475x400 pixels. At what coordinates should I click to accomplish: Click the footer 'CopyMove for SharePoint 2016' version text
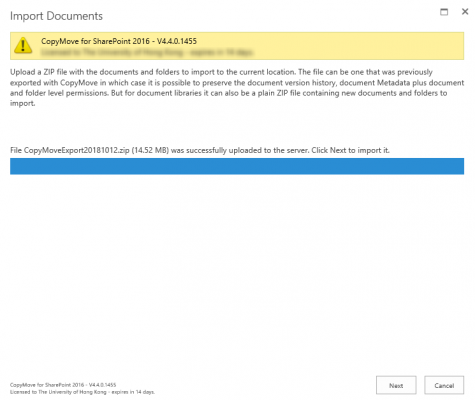point(63,385)
